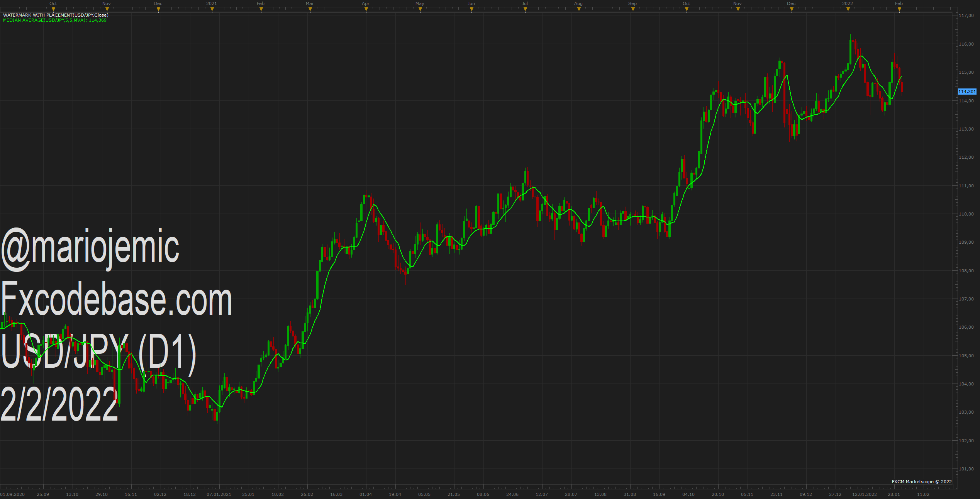
Task: Select the 25.01 date axis label
Action: (248, 494)
